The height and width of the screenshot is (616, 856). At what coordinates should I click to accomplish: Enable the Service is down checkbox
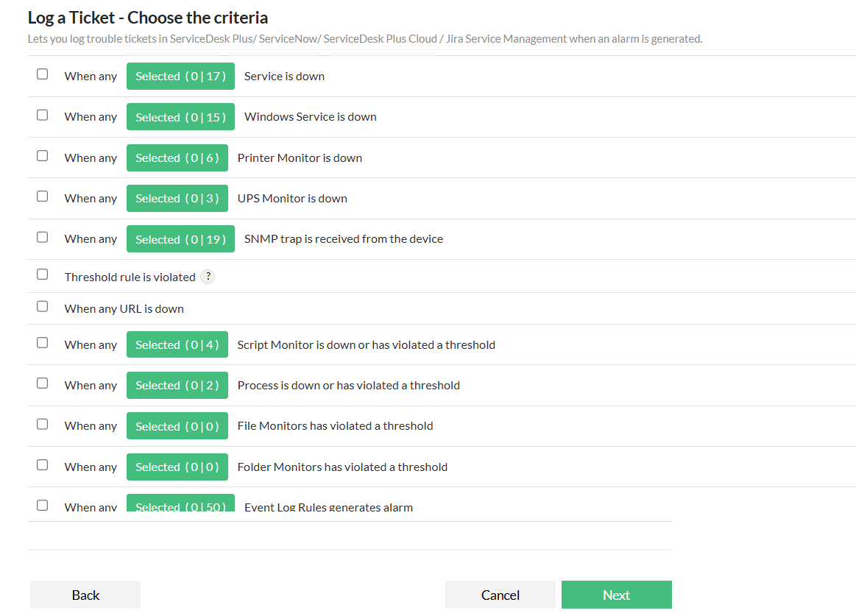[x=43, y=74]
